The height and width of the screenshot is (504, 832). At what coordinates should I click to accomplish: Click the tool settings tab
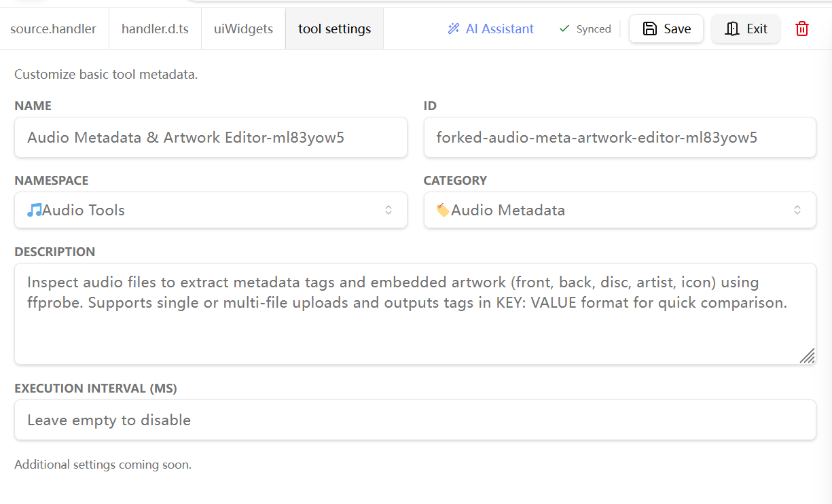[x=334, y=29]
